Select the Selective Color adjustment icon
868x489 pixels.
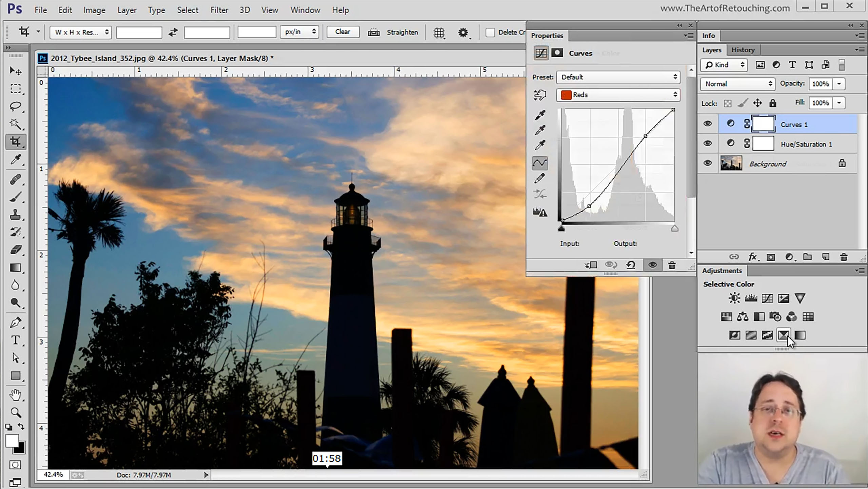click(x=784, y=335)
